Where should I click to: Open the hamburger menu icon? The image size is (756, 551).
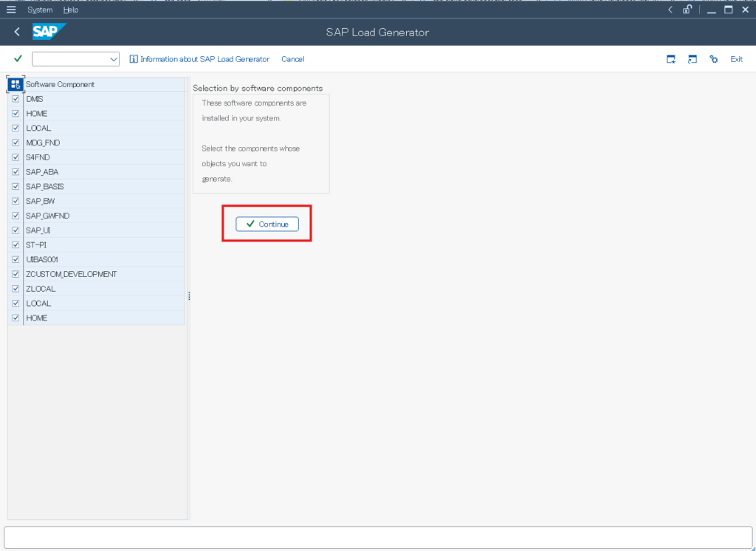pos(11,10)
